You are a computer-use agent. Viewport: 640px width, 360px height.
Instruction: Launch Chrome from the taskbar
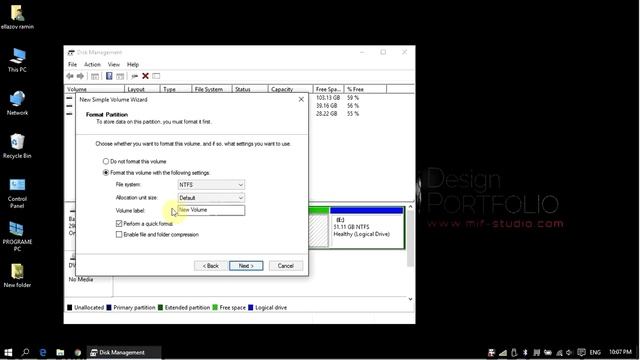pos(78,352)
